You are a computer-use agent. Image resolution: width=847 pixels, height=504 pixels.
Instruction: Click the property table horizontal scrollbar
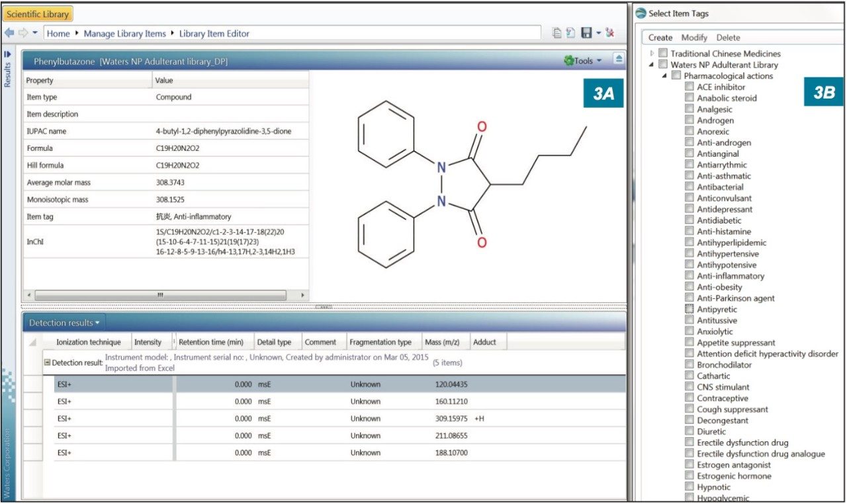click(161, 295)
